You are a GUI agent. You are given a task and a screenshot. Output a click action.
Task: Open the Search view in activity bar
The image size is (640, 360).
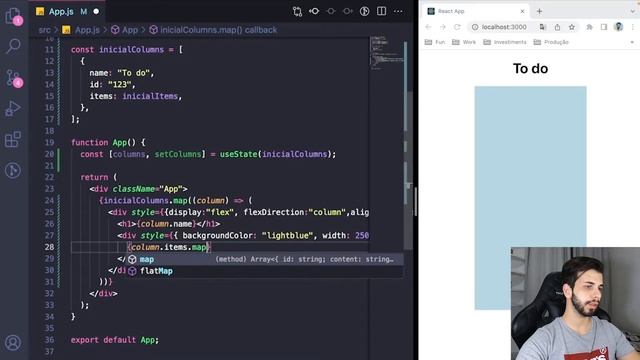click(13, 46)
